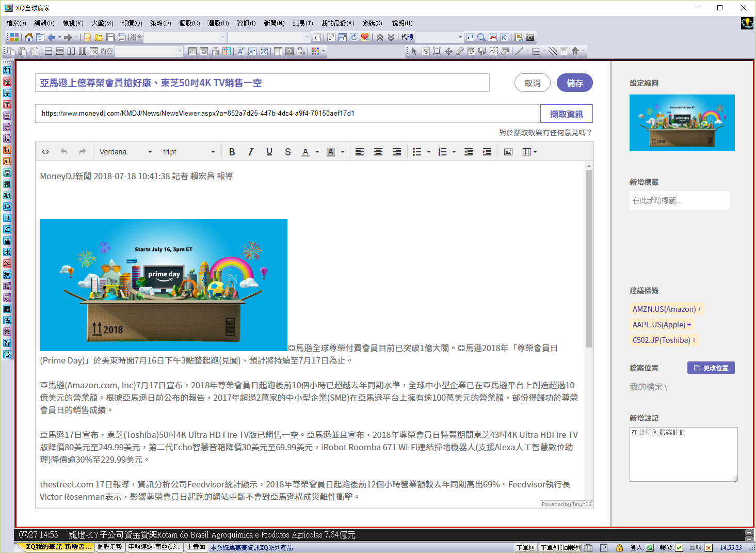Align text right in editor

[397, 152]
